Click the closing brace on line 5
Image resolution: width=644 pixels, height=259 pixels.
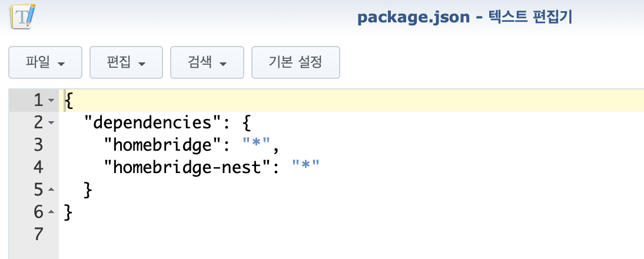[x=89, y=190]
